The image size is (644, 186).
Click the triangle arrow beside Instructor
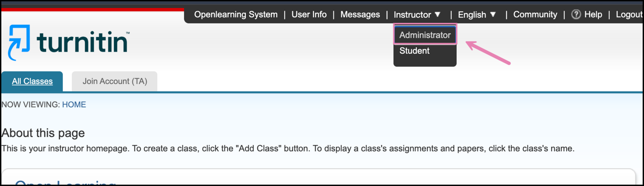pos(437,15)
